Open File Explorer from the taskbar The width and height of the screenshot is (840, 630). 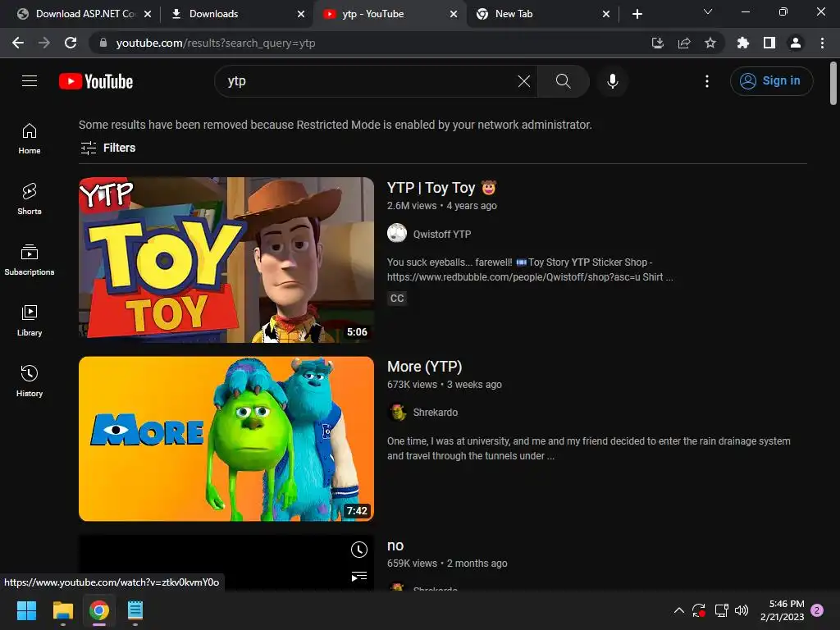pyautogui.click(x=62, y=610)
